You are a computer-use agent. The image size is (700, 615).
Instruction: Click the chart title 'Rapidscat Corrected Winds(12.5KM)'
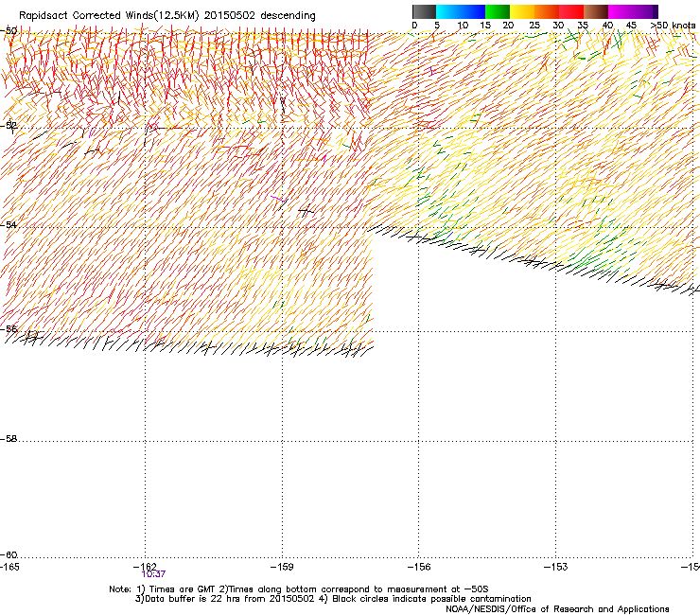[x=109, y=16]
